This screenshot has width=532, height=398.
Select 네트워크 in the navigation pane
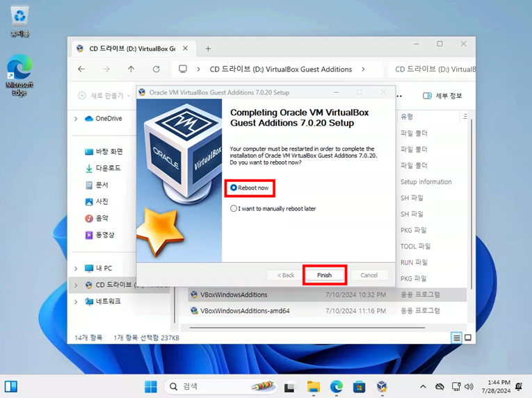pos(103,301)
